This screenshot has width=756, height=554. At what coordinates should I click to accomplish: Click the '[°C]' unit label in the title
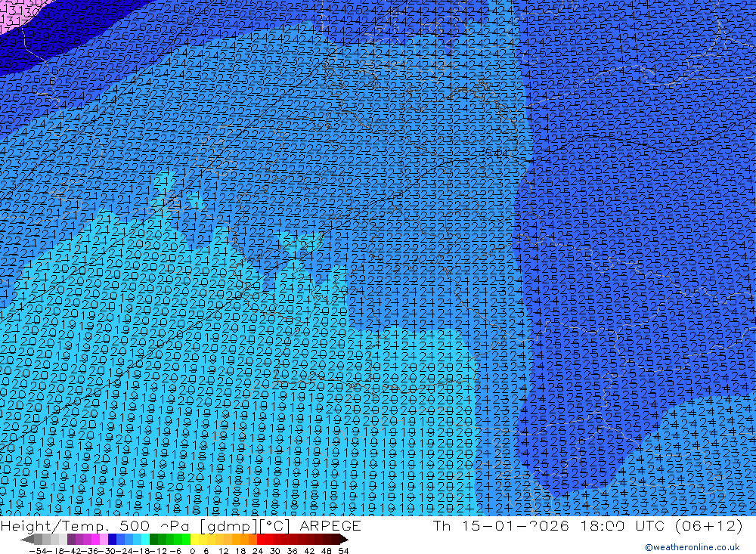click(x=276, y=525)
